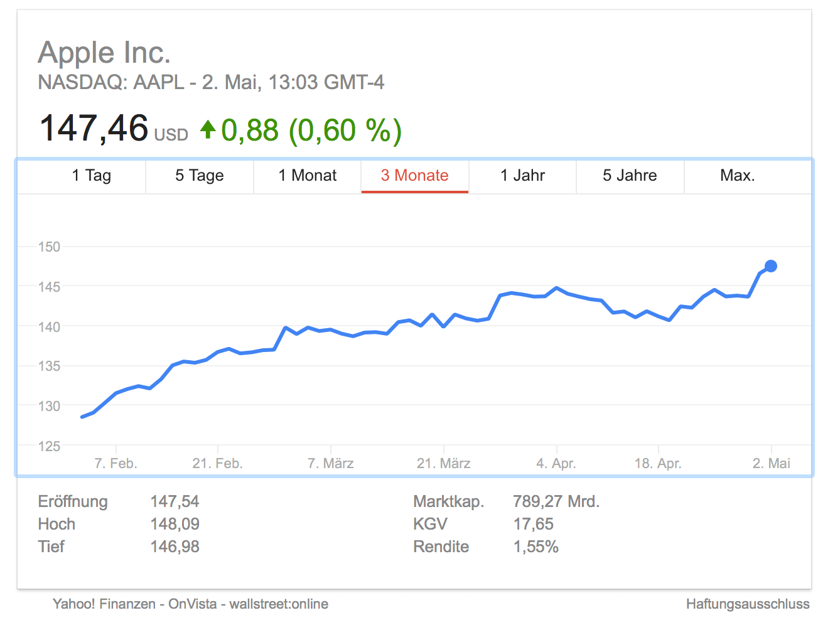Image resolution: width=840 pixels, height=630 pixels.
Task: Click the Eröffnung value 147,54
Action: [175, 501]
